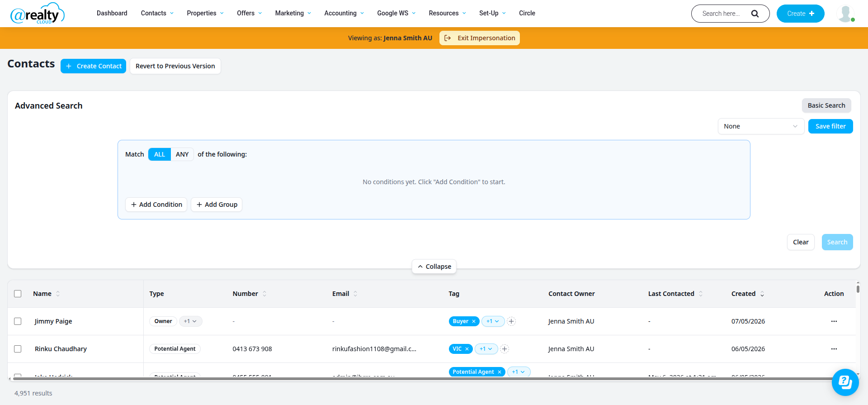Open the Contacts menu dropdown
868x405 pixels.
click(157, 13)
